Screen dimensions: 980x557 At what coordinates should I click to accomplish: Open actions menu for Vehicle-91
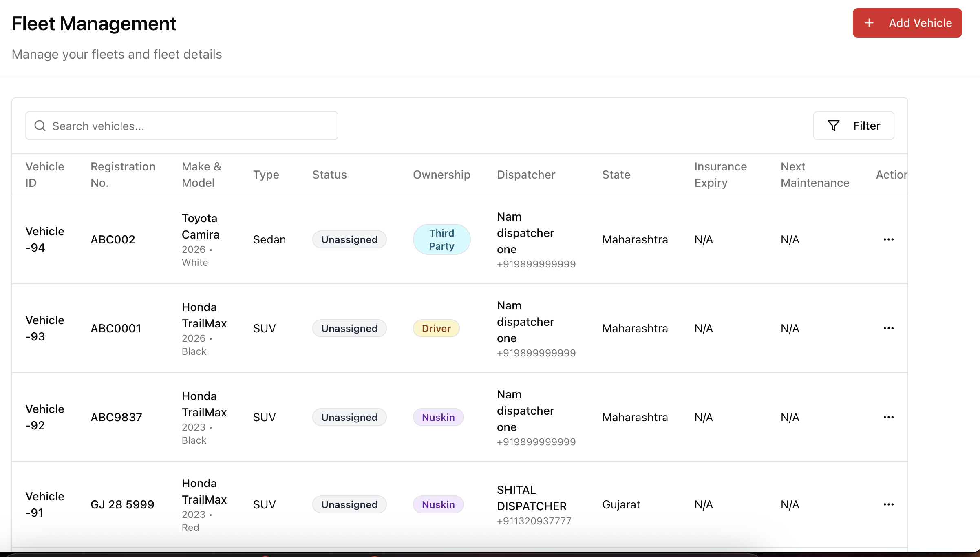pos(888,504)
